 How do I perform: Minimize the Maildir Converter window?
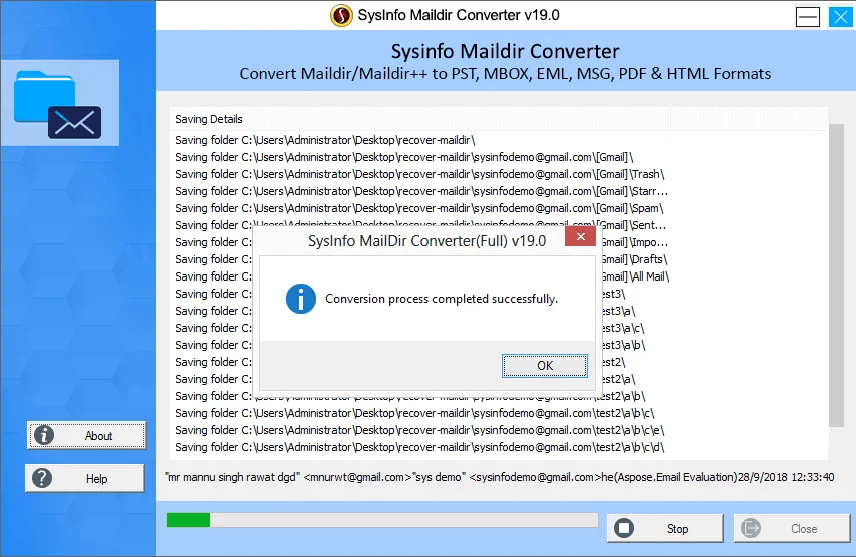pos(807,16)
